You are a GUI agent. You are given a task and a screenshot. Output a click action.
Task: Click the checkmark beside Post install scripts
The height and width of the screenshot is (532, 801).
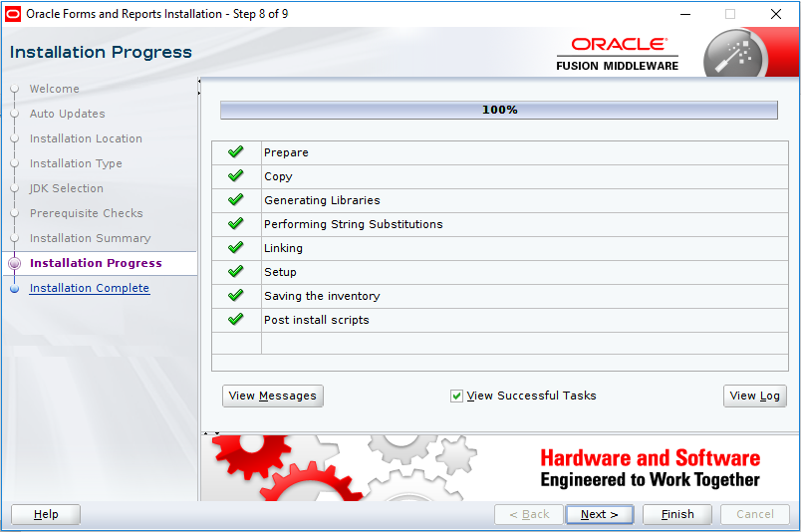pos(235,320)
